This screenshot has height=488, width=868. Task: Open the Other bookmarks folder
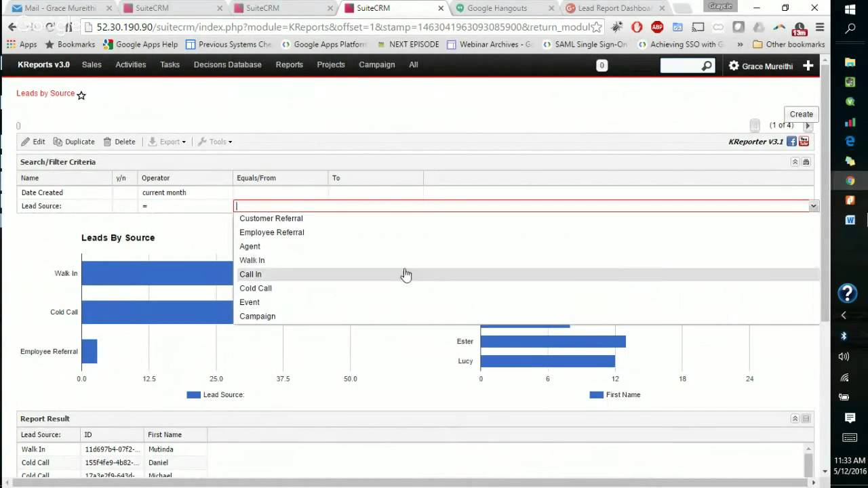[789, 45]
